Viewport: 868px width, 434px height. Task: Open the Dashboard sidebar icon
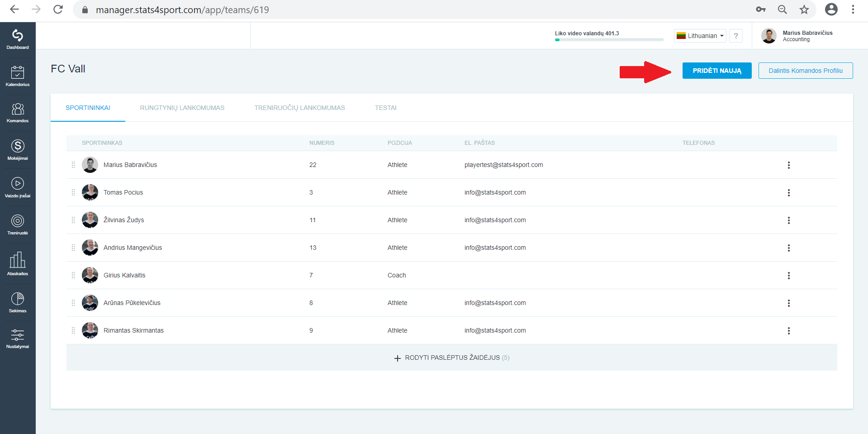18,39
